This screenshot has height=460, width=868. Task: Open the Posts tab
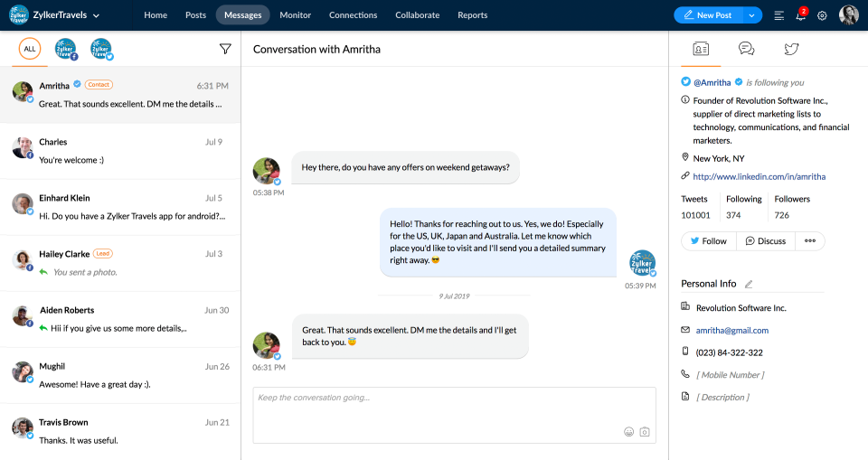(195, 15)
